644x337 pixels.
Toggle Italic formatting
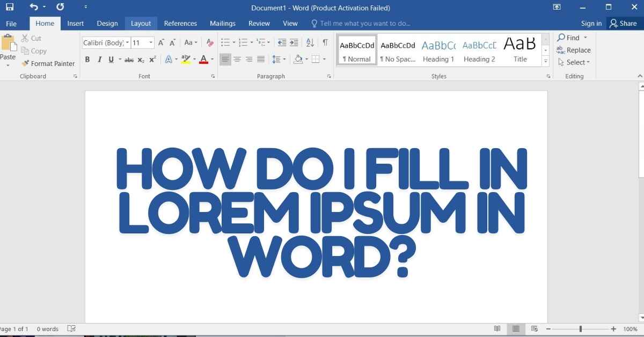click(99, 60)
